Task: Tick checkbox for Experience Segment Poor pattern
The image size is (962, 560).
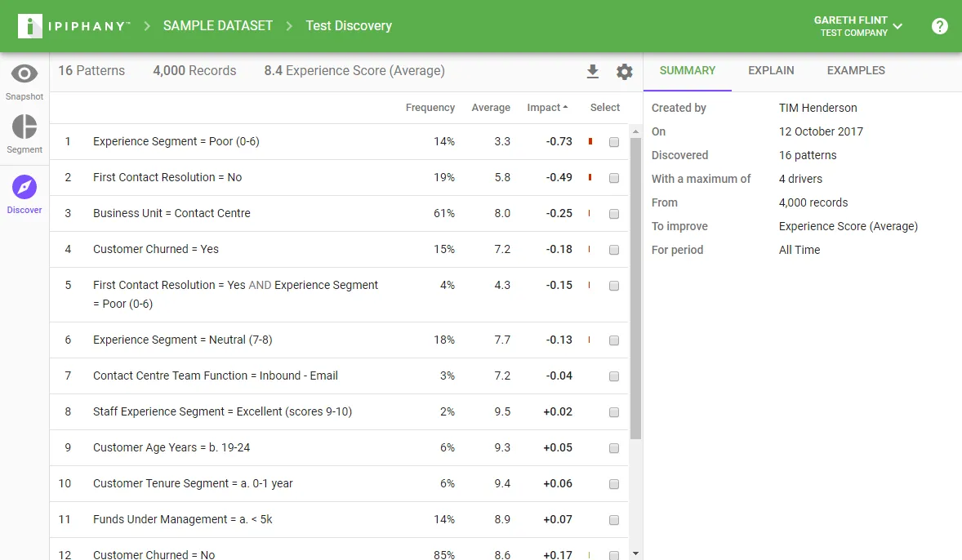Action: [613, 142]
